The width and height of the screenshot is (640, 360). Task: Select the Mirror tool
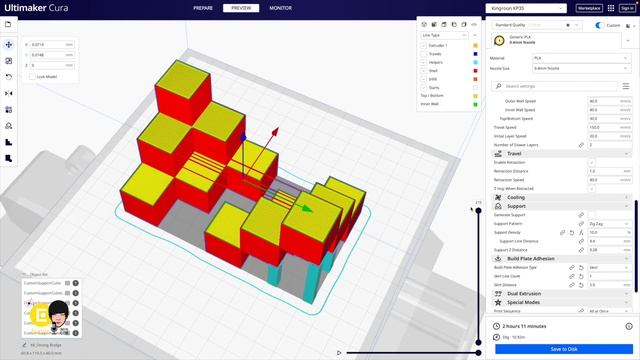(x=9, y=93)
